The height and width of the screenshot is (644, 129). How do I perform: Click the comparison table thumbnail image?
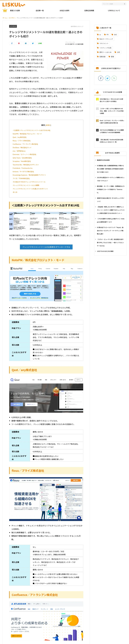[46, 221]
